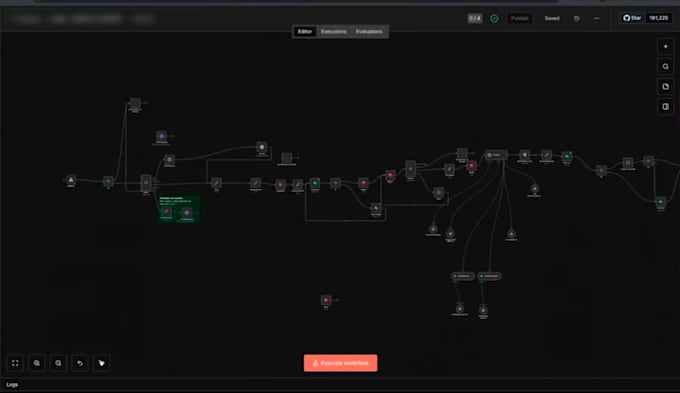The width and height of the screenshot is (680, 393).
Task: Click the green checkmark status icon
Action: point(494,18)
